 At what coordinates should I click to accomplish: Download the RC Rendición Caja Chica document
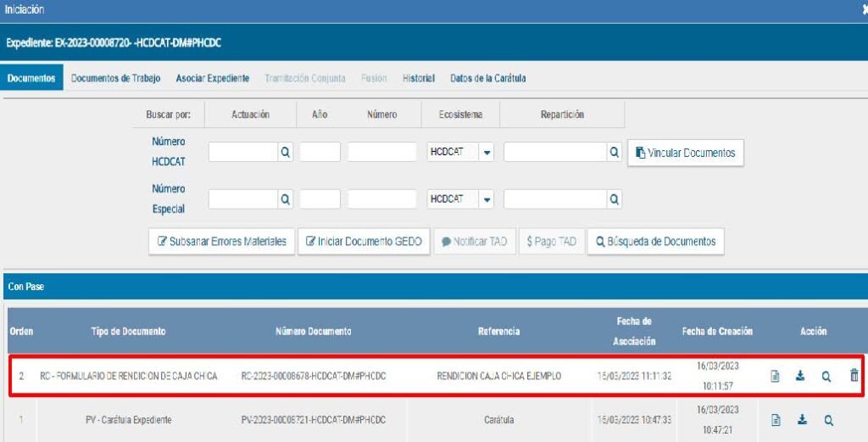click(800, 376)
